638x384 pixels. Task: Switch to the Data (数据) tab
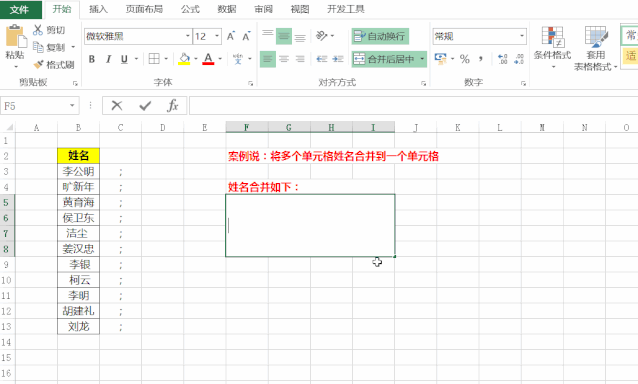[227, 9]
